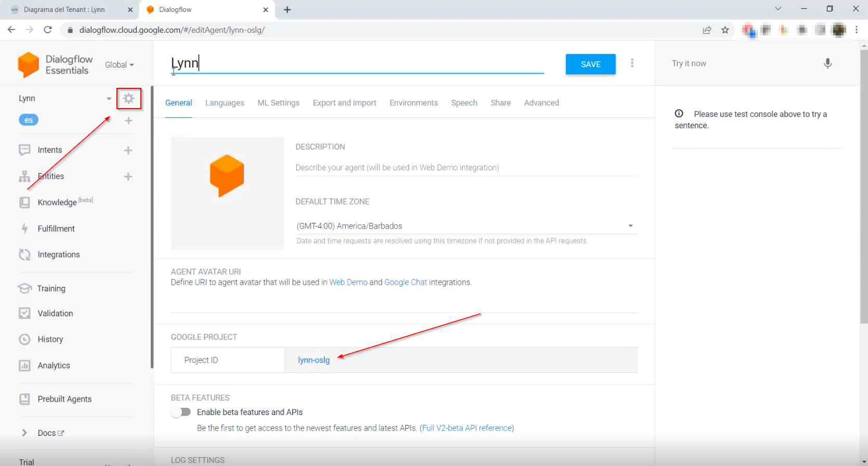The width and height of the screenshot is (868, 466).
Task: Click the History clock icon
Action: click(x=24, y=339)
